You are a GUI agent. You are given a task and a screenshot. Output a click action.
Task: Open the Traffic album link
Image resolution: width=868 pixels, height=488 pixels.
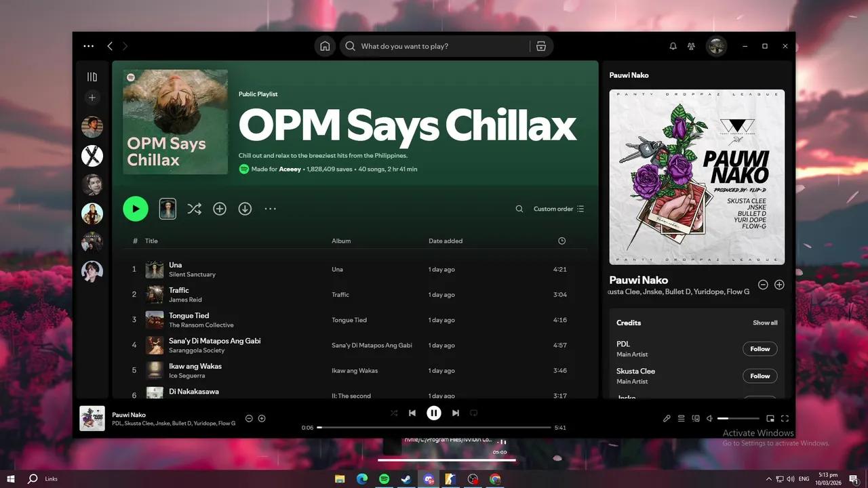pos(340,295)
